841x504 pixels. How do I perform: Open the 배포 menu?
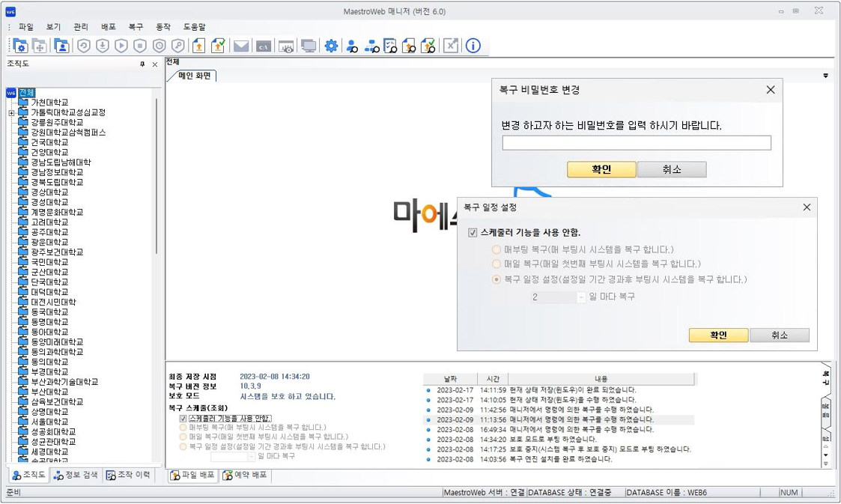[x=108, y=27]
